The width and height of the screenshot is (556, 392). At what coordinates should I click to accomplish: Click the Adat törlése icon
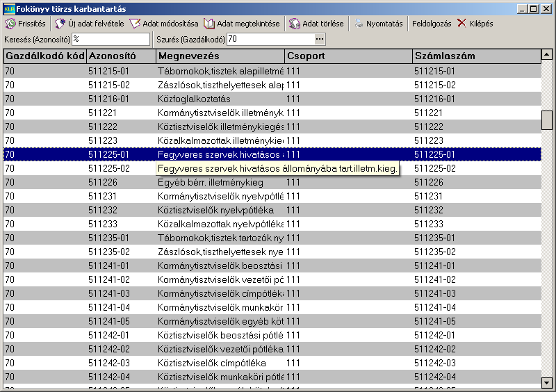(294, 24)
